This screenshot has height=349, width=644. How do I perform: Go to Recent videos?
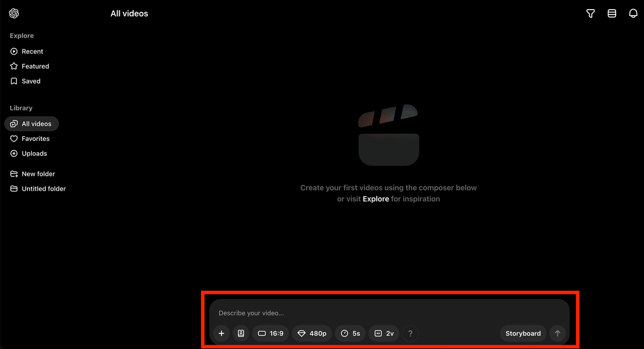[x=27, y=51]
